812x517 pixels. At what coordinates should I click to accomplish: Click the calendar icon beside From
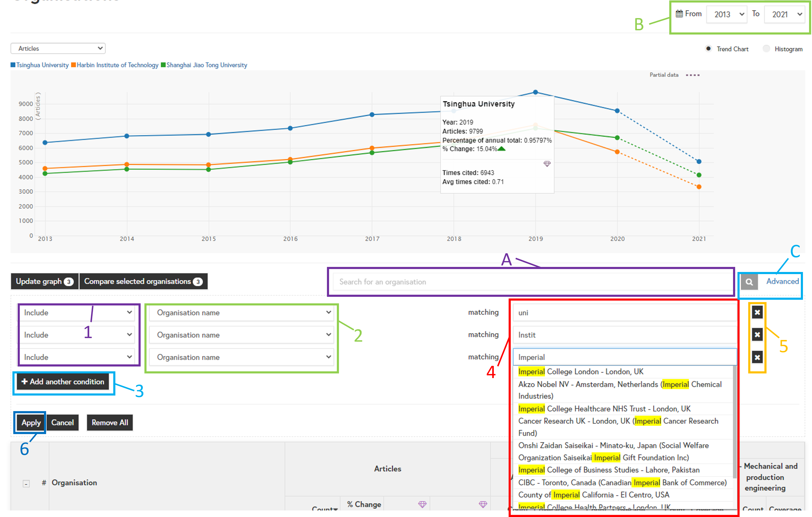(679, 14)
